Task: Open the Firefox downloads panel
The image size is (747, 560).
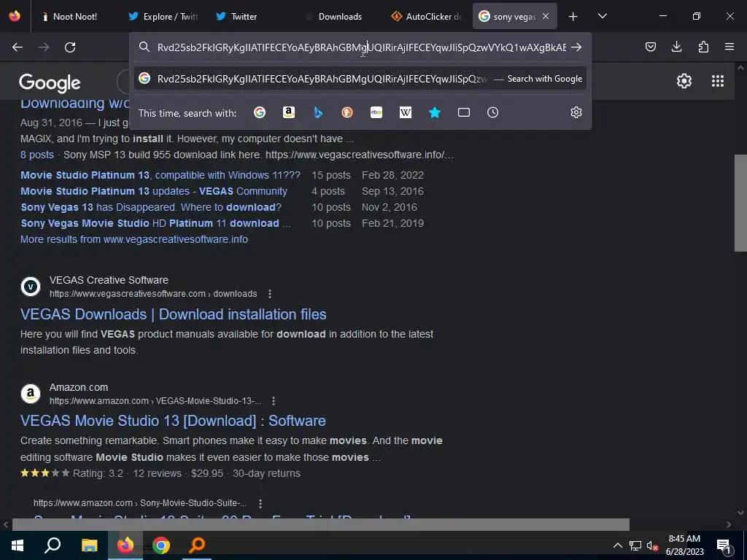Action: (676, 47)
